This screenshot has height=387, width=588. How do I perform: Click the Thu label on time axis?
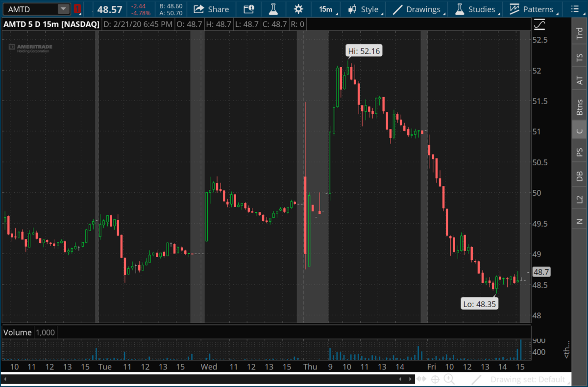click(310, 367)
